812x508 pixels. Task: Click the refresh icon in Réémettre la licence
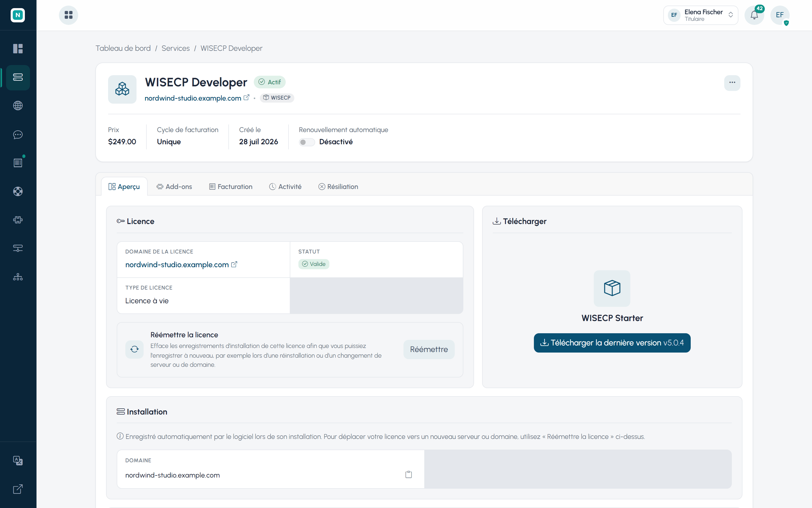point(134,350)
